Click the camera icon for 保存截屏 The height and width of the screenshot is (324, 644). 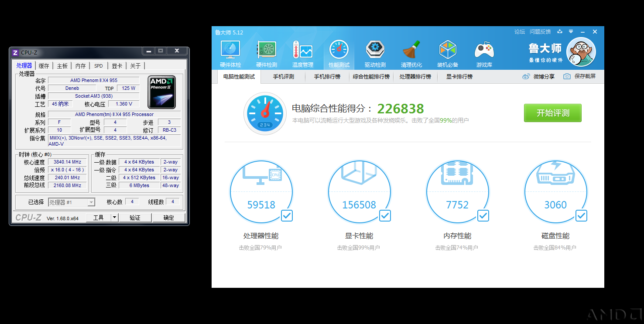tap(567, 76)
